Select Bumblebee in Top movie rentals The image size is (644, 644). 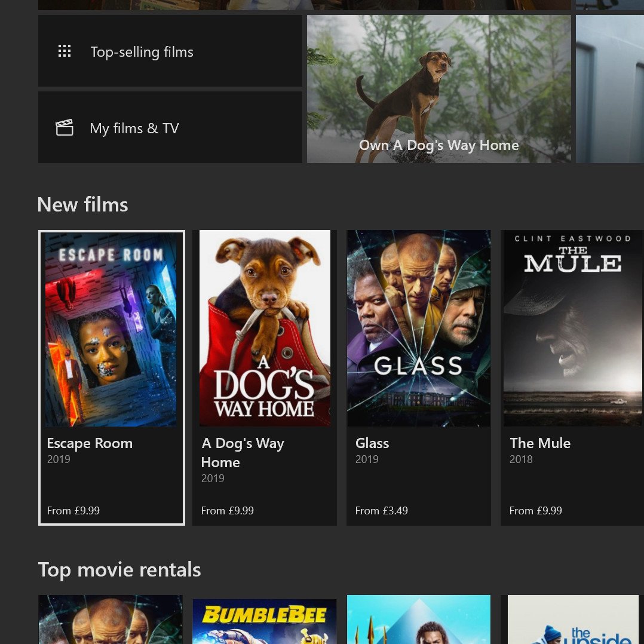tap(265, 621)
